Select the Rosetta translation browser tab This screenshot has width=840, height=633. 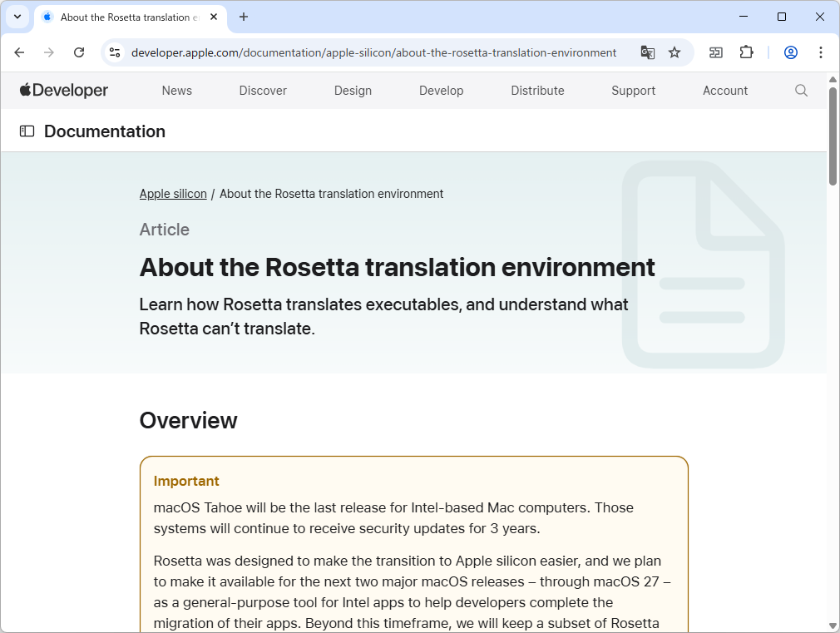tap(131, 17)
